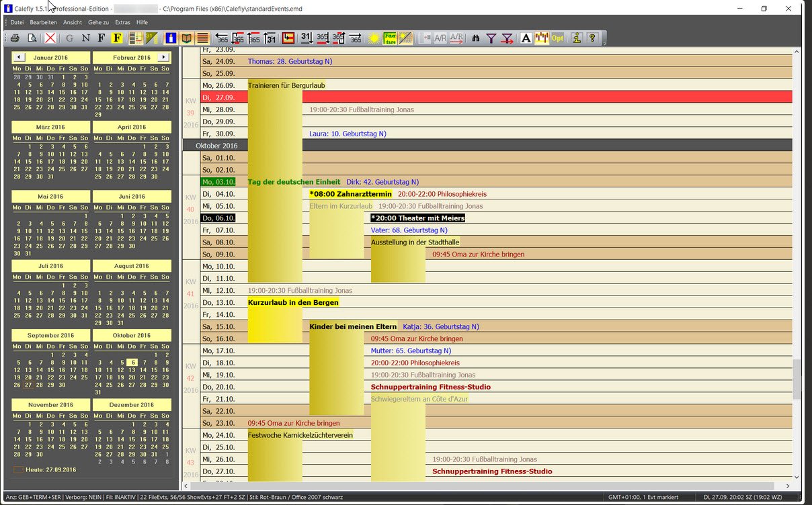The height and width of the screenshot is (505, 812).
Task: Toggle the green Feiertage holidays button
Action: pyautogui.click(x=390, y=38)
